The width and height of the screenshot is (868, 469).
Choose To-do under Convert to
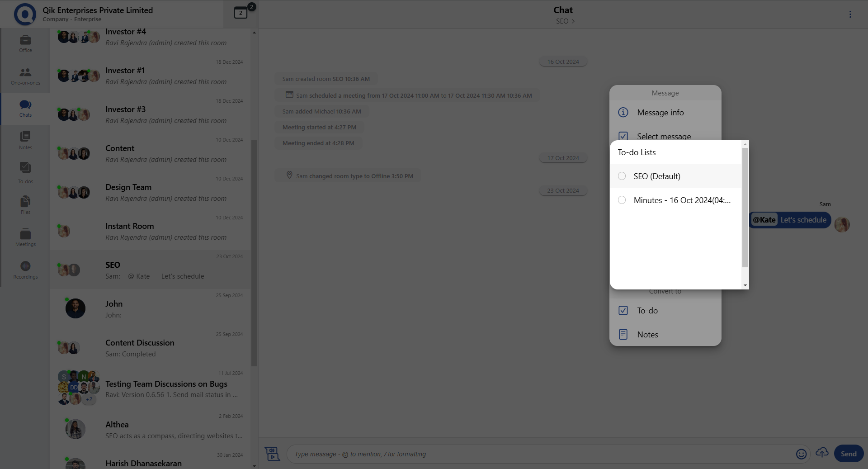[x=665, y=311]
